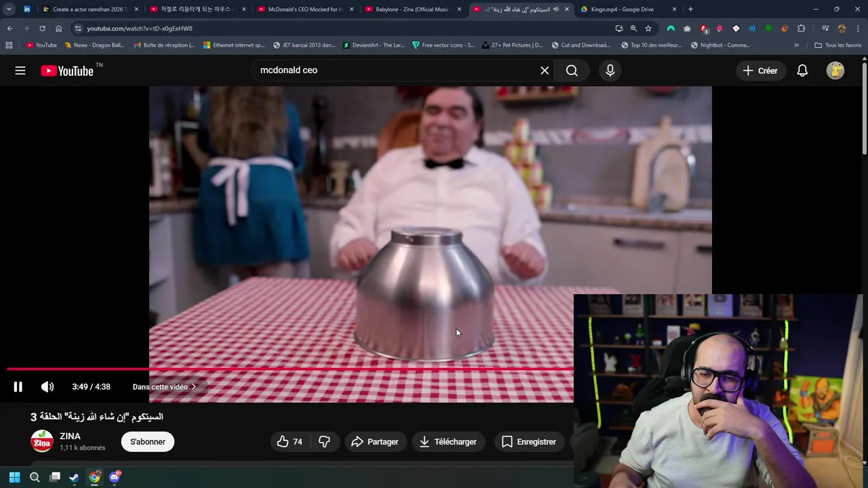Open Windows taskbar search

(35, 477)
